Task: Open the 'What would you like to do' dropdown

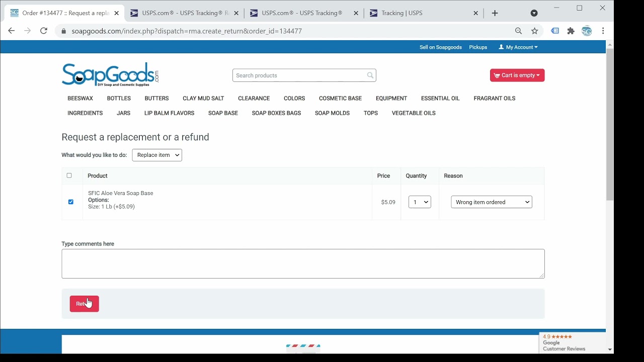Action: tap(157, 155)
